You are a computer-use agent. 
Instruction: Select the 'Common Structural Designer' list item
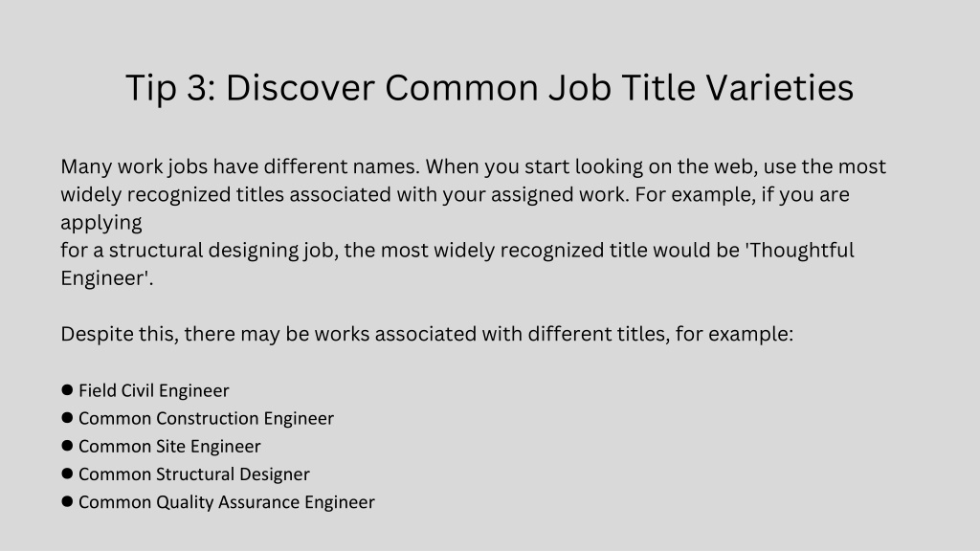193,474
